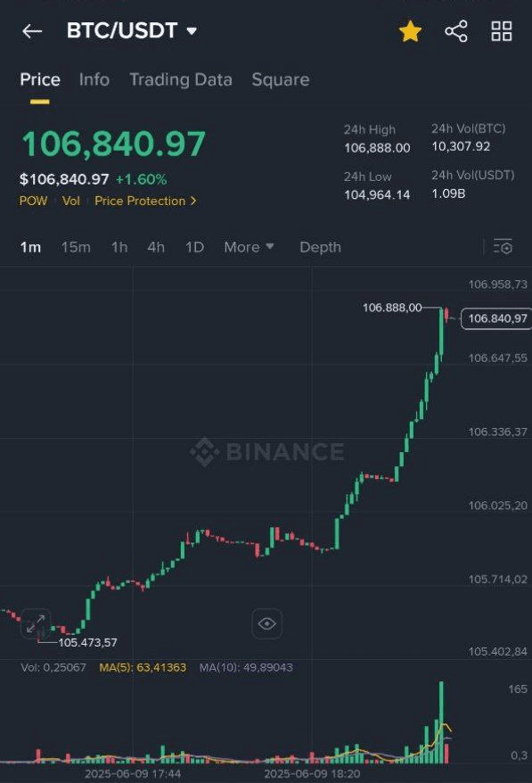Screen dimensions: 532x783
Task: Toggle the yellow favorite star
Action: [x=410, y=31]
